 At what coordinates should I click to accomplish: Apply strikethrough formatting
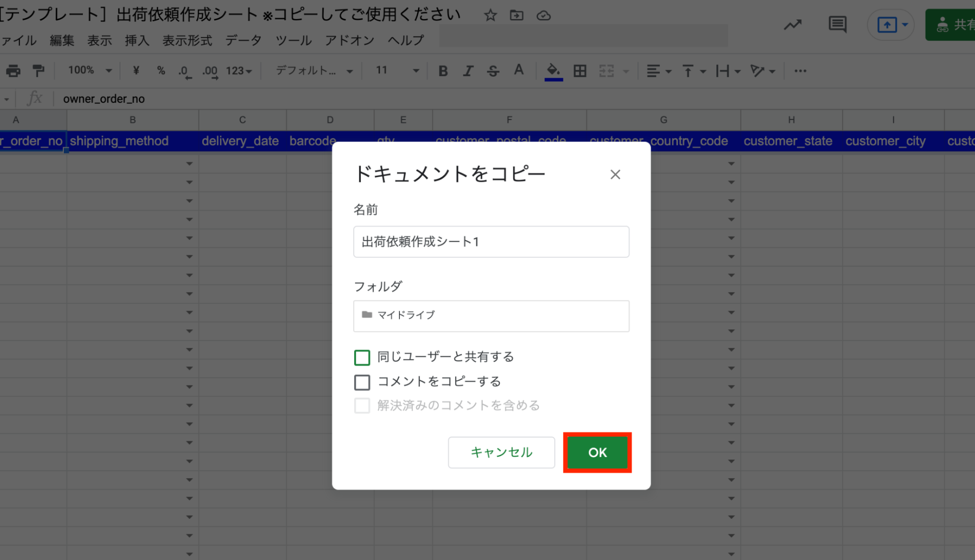point(493,71)
